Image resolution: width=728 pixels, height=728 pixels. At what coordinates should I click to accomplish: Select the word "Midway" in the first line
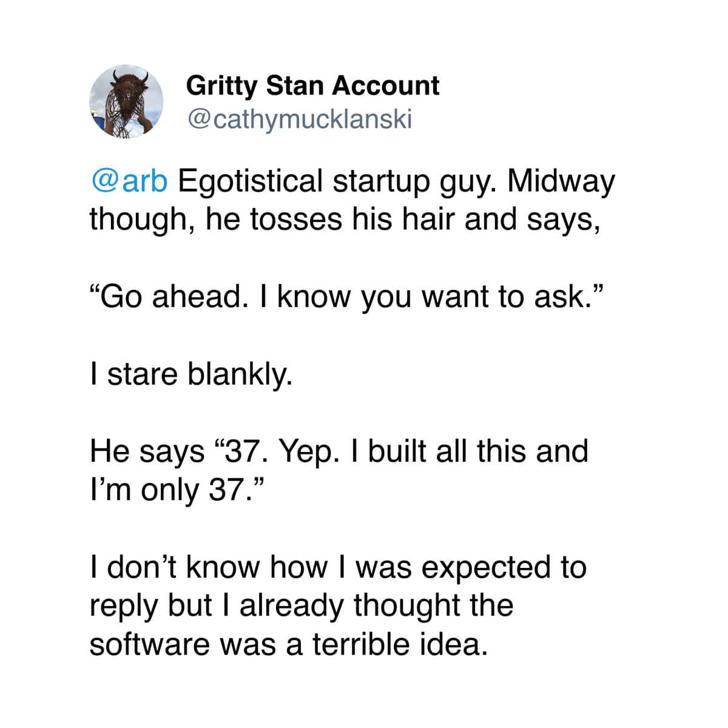(561, 181)
